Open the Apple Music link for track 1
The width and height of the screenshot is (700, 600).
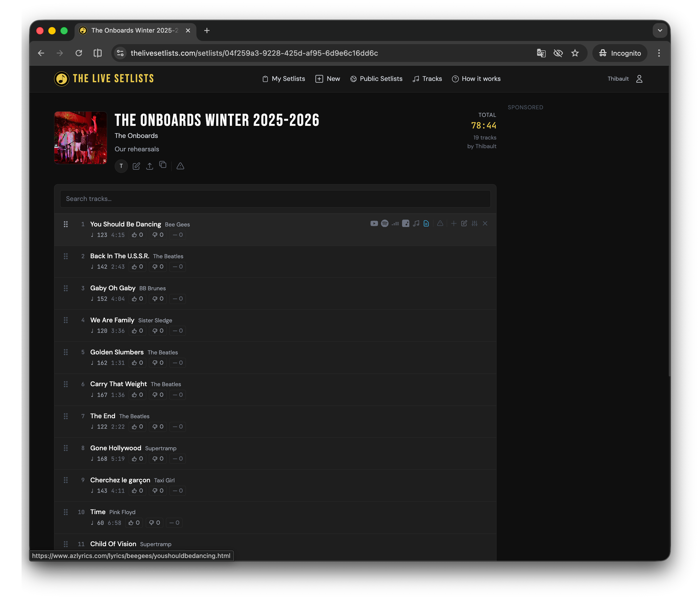point(406,224)
